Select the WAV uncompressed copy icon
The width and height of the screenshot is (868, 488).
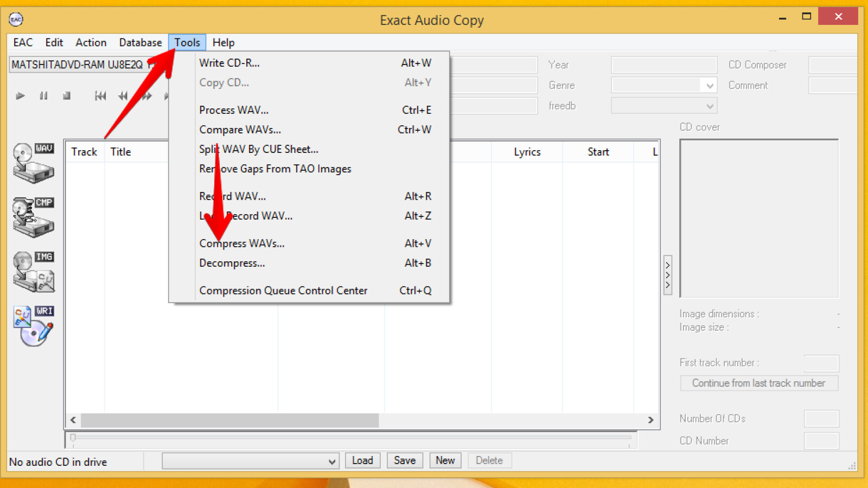[34, 163]
